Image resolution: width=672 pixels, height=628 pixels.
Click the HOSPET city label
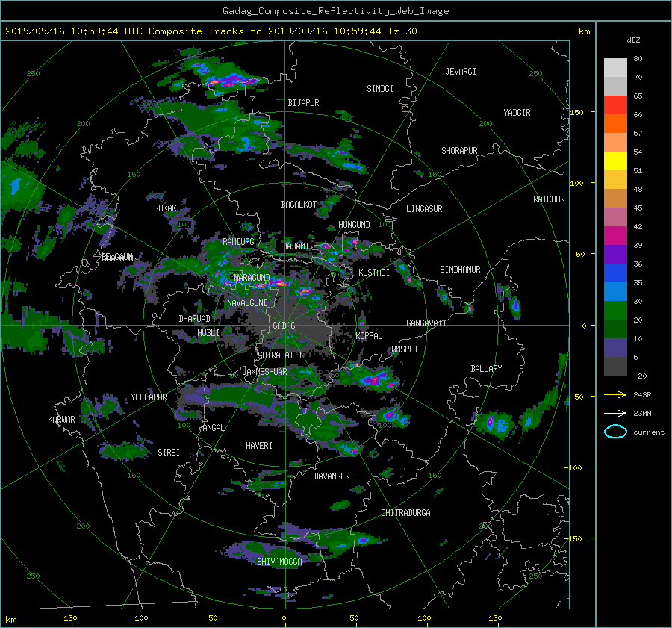click(405, 349)
